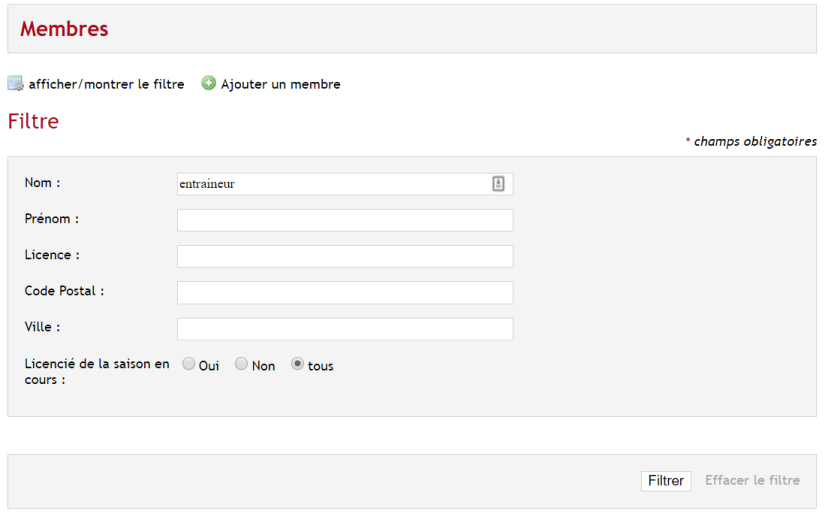Click the Filtre section heading

coord(33,121)
